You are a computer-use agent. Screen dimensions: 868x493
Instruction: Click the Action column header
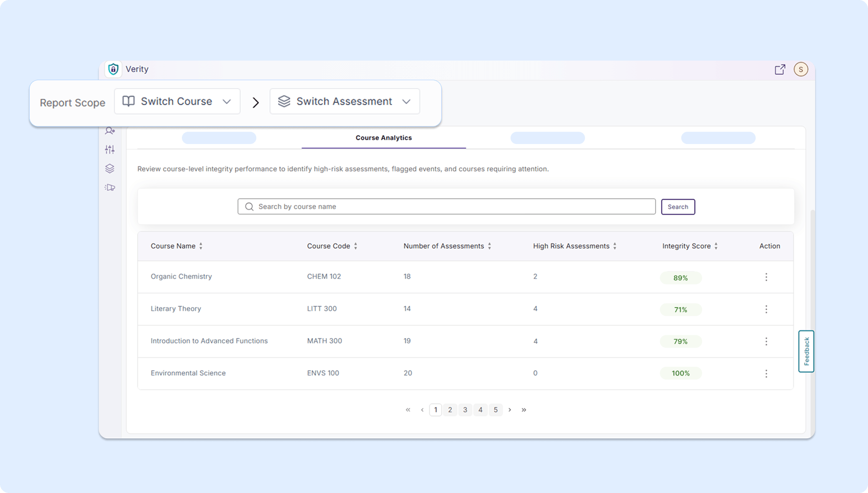770,246
